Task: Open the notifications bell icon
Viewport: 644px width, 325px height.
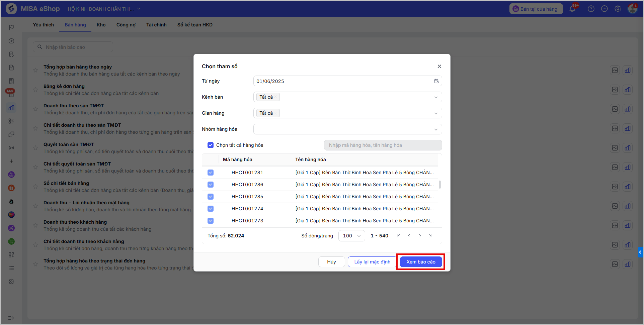Action: coord(573,9)
